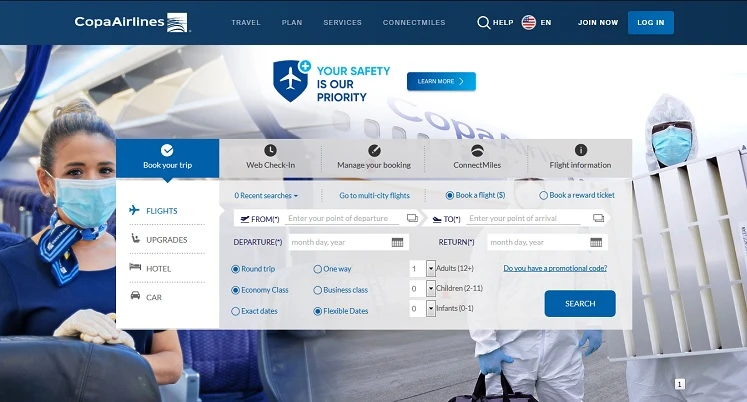747x402 pixels.
Task: Expand the Adults (12+) count dropdown
Action: coord(431,268)
